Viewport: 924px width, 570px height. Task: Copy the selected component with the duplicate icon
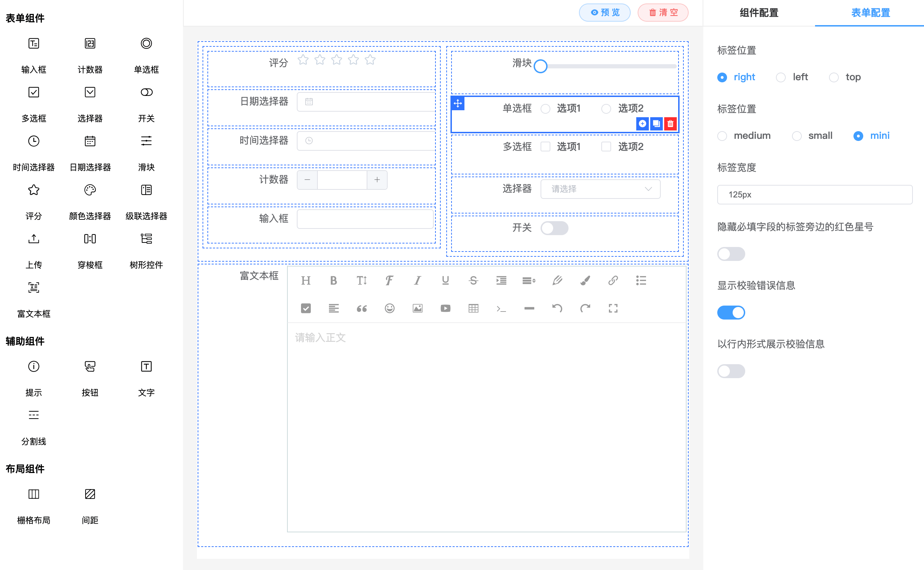click(x=656, y=123)
